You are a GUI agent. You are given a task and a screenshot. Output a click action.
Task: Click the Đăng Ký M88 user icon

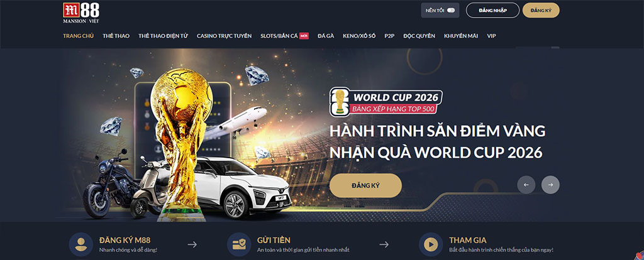(81, 244)
